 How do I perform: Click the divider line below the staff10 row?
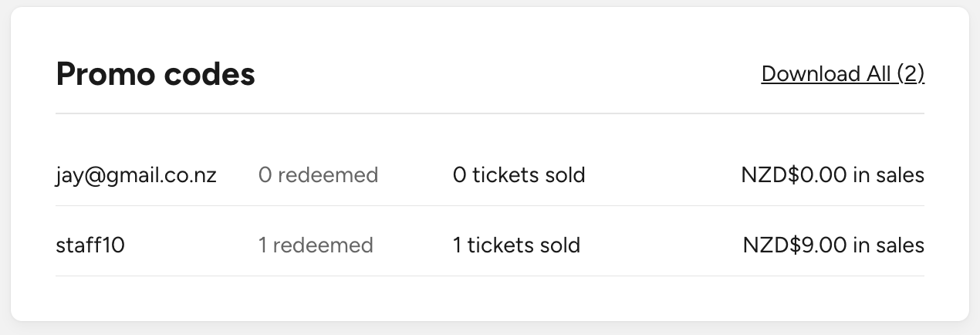(490, 276)
